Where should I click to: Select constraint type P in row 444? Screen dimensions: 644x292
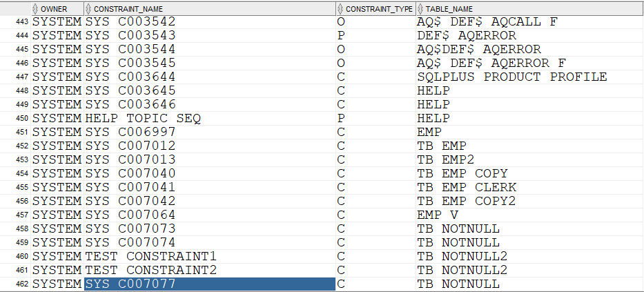tap(375, 35)
